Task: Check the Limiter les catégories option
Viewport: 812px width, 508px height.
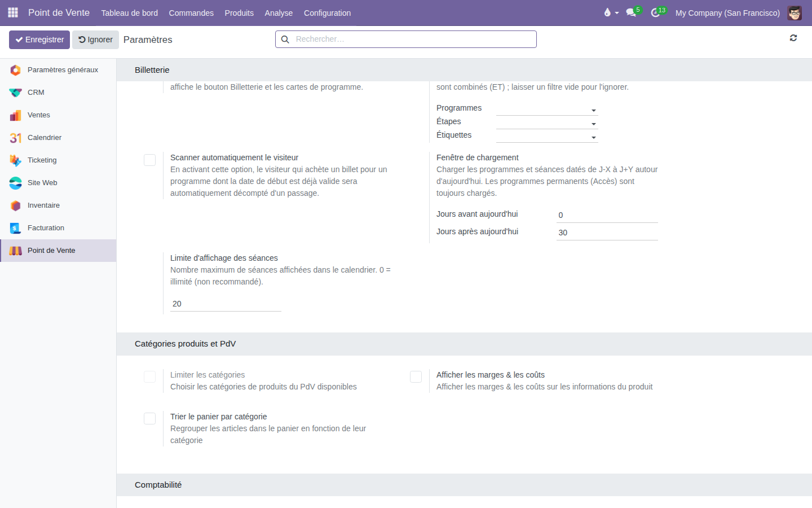Action: [x=149, y=376]
